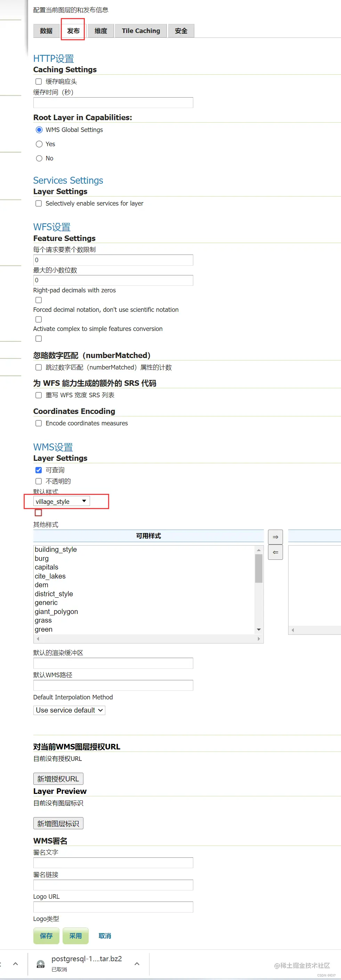
Task: Click the styles list vertical scrollbar thumb
Action: pos(259,568)
